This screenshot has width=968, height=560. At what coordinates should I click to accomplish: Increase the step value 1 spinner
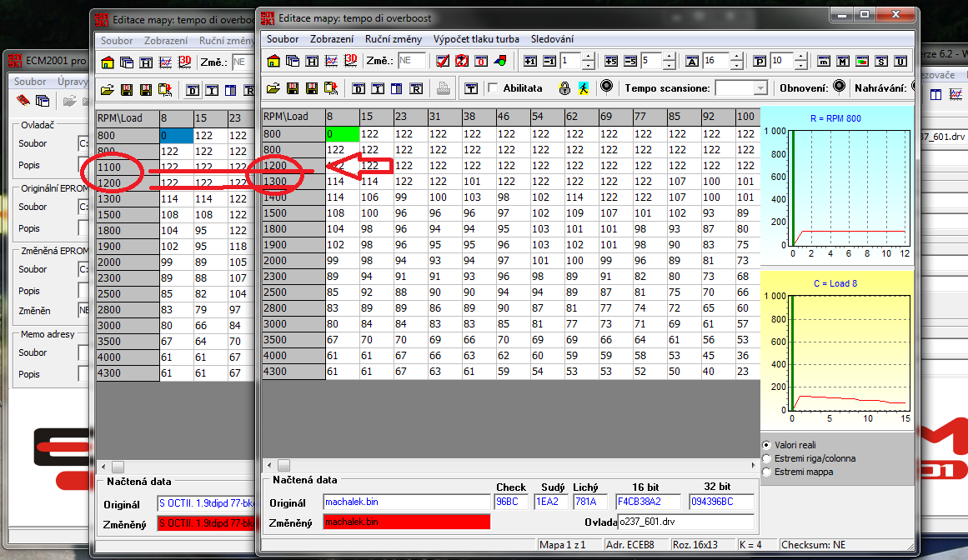point(589,57)
